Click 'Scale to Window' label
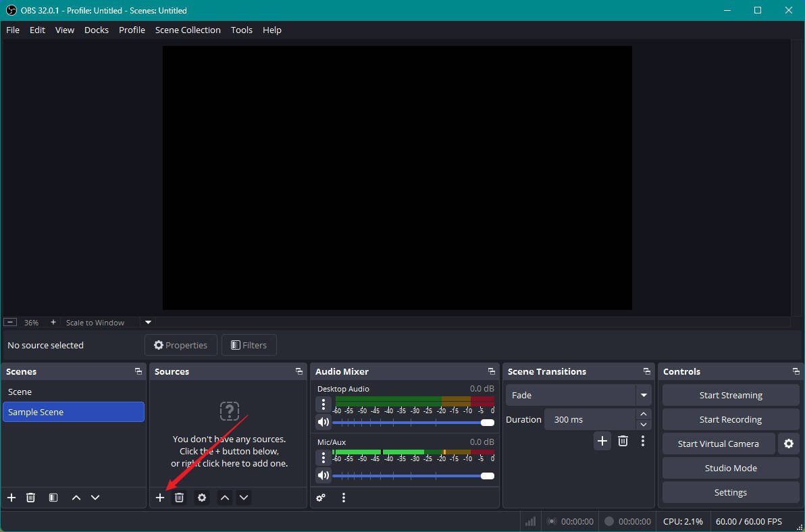The width and height of the screenshot is (805, 532). coord(95,323)
